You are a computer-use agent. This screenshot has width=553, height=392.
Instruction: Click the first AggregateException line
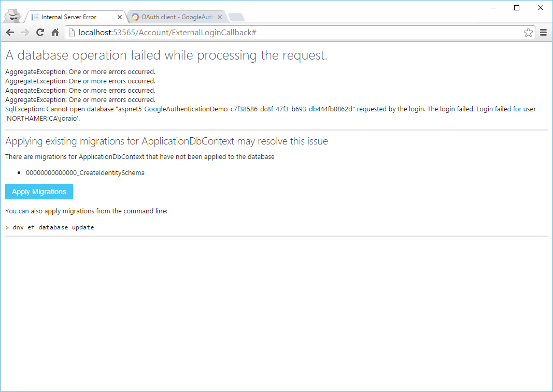80,71
